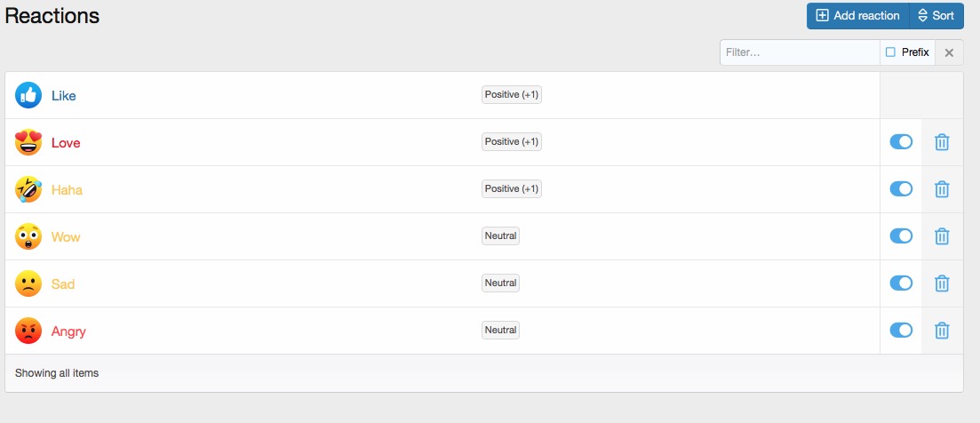Clear the filter with the X button
This screenshot has height=423, width=980.
point(950,52)
